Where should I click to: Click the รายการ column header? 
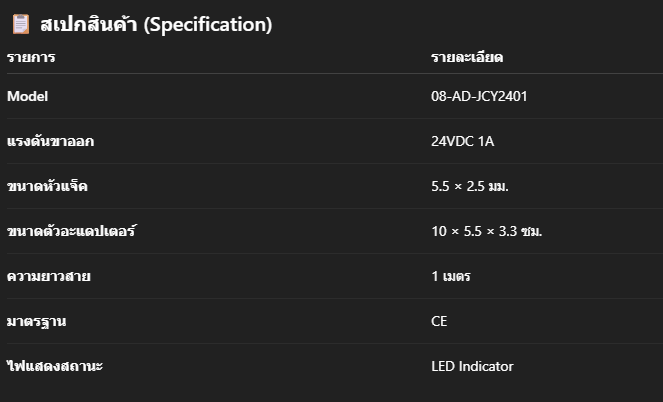pos(31,57)
